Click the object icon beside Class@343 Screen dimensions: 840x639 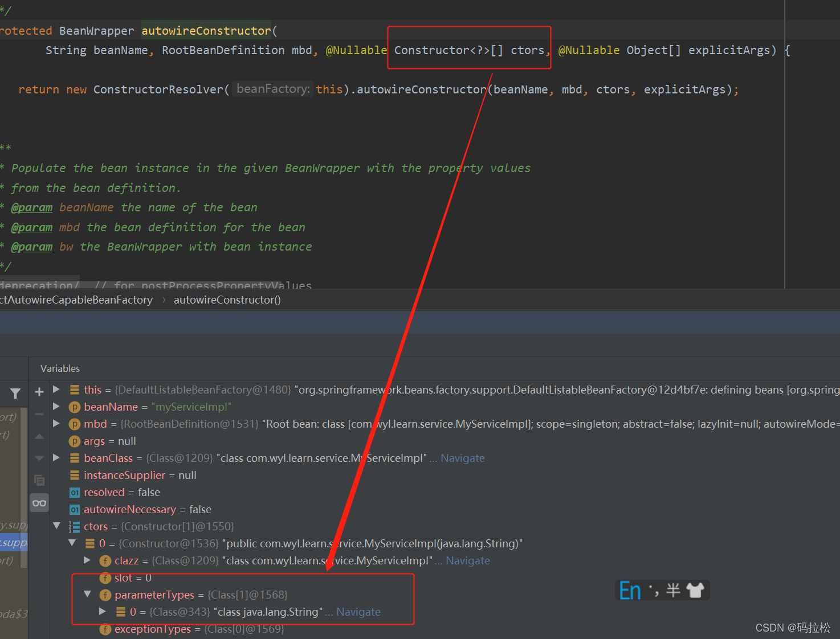tap(121, 612)
